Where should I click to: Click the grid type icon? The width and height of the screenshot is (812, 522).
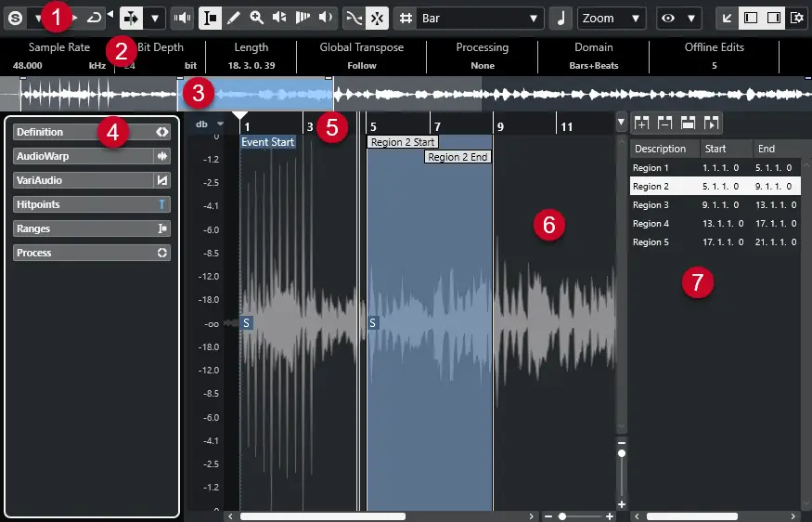406,19
